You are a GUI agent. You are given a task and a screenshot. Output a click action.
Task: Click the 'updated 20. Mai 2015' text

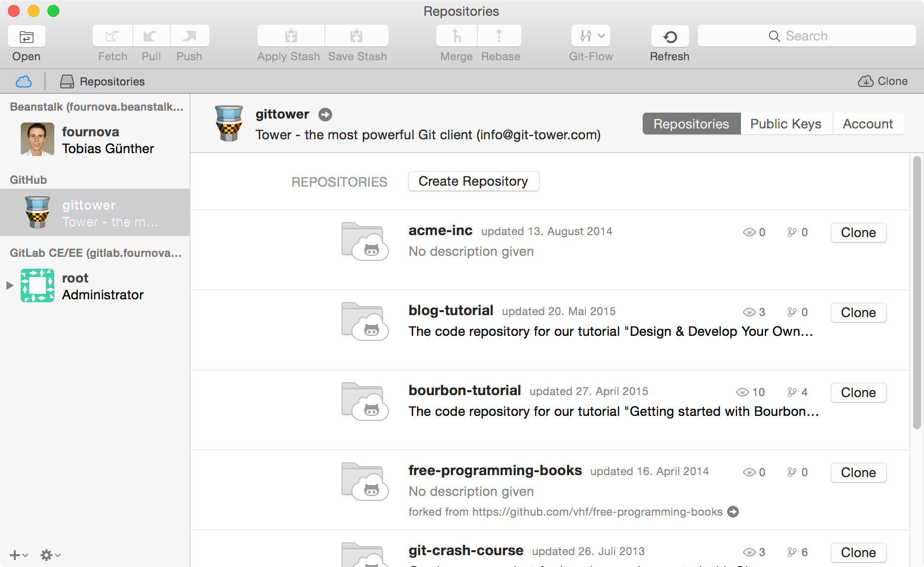pos(559,312)
